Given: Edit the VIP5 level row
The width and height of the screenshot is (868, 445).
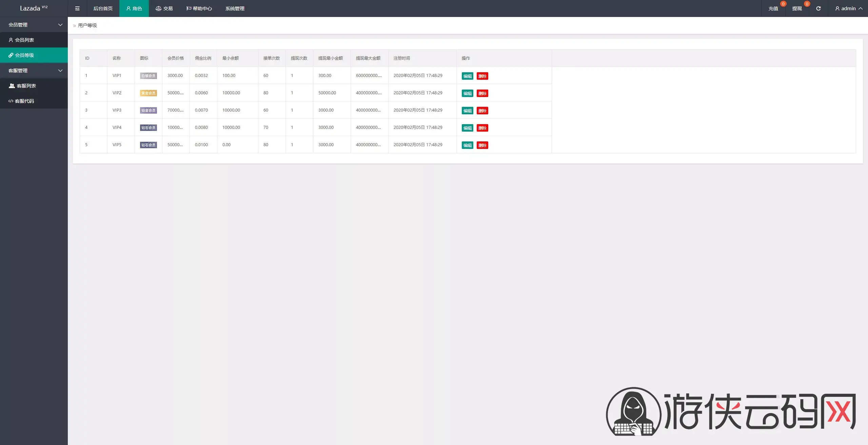Looking at the screenshot, I should (467, 145).
